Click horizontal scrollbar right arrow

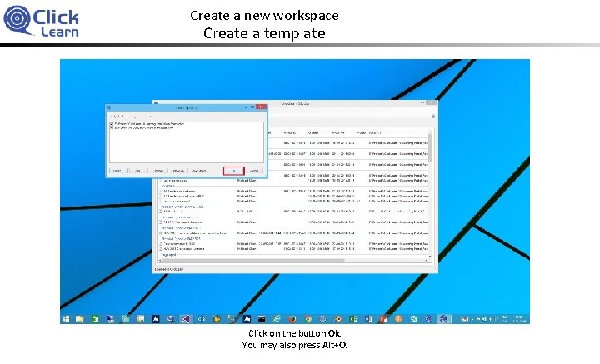pyautogui.click(x=427, y=261)
